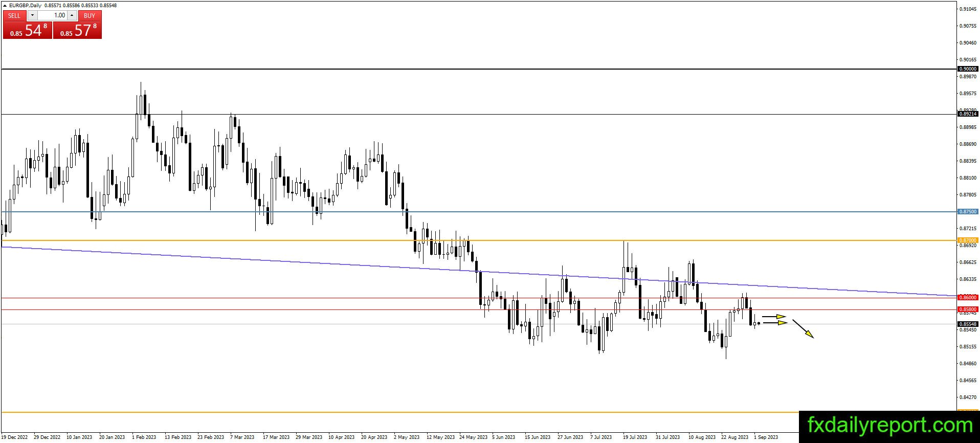
Task: Click the BUY button
Action: pos(90,15)
